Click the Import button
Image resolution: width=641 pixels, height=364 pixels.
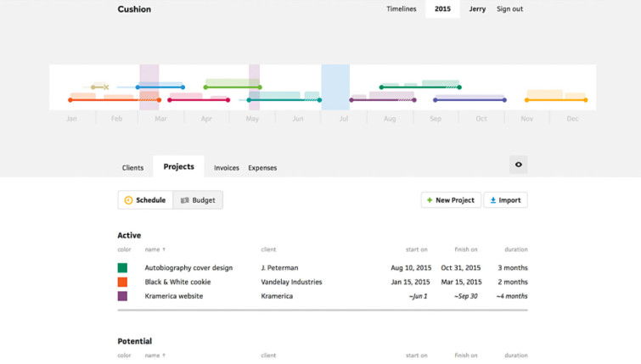(505, 200)
